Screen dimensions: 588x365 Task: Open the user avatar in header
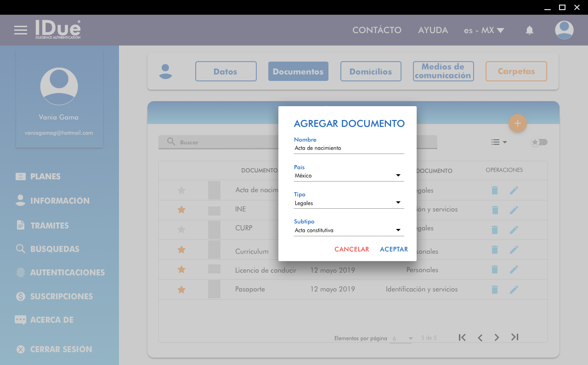(564, 30)
